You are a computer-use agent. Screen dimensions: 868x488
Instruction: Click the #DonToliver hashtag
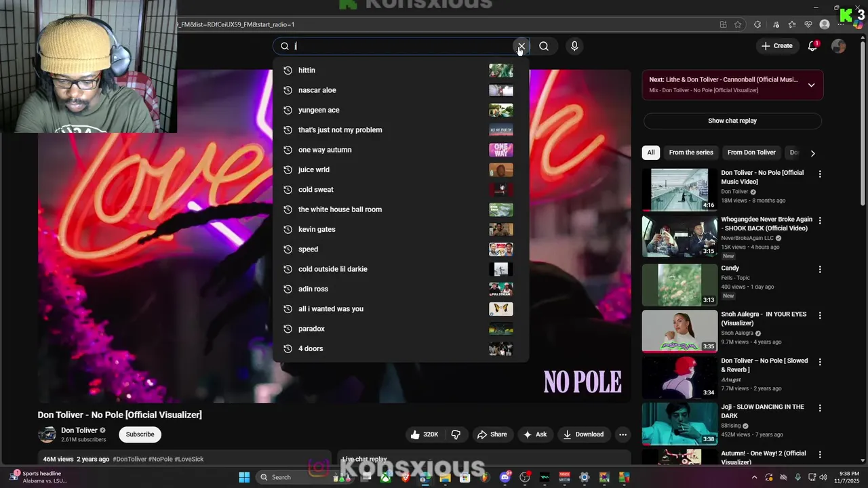point(130,459)
